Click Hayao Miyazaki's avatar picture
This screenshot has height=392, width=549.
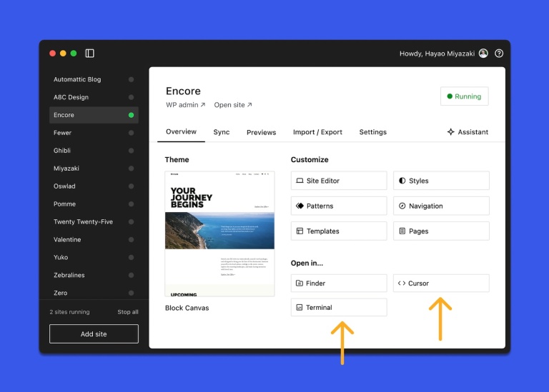pyautogui.click(x=483, y=53)
